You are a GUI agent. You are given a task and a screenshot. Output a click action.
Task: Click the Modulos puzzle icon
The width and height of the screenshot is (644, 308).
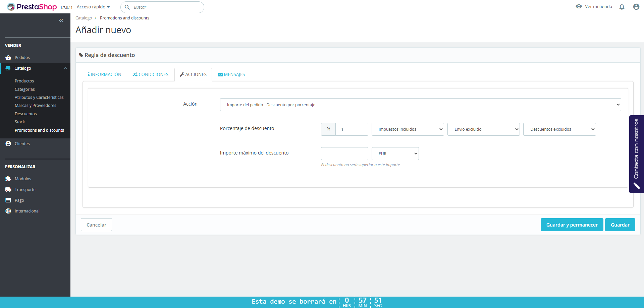8,179
